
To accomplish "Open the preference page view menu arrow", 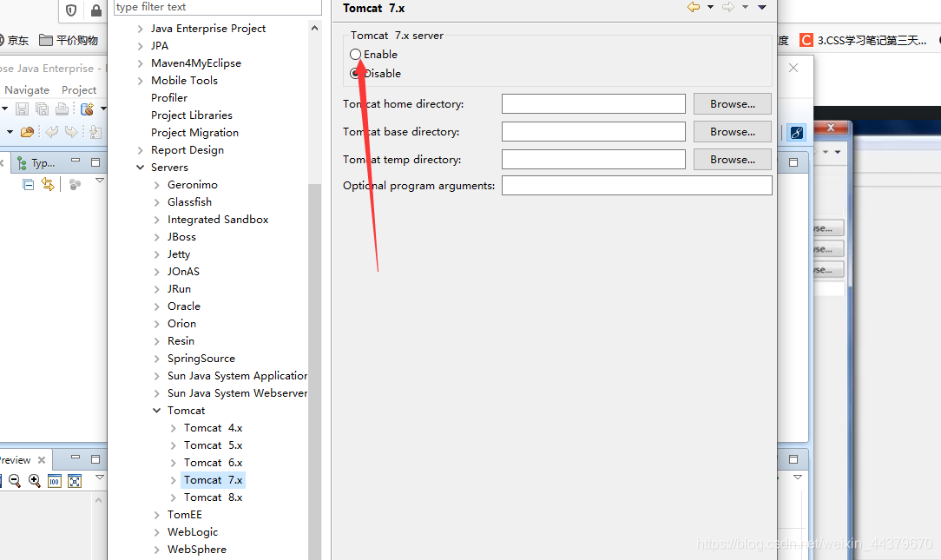I will (762, 7).
